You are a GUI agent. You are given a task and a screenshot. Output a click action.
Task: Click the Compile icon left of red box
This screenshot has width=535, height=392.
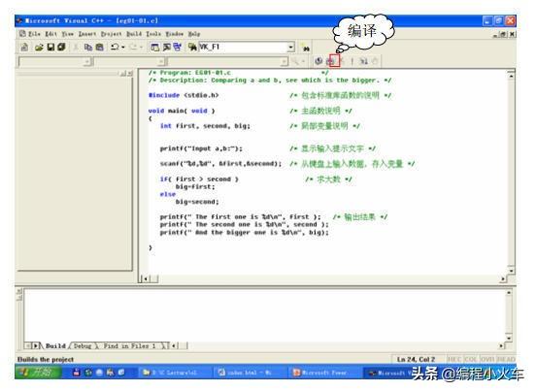point(318,61)
